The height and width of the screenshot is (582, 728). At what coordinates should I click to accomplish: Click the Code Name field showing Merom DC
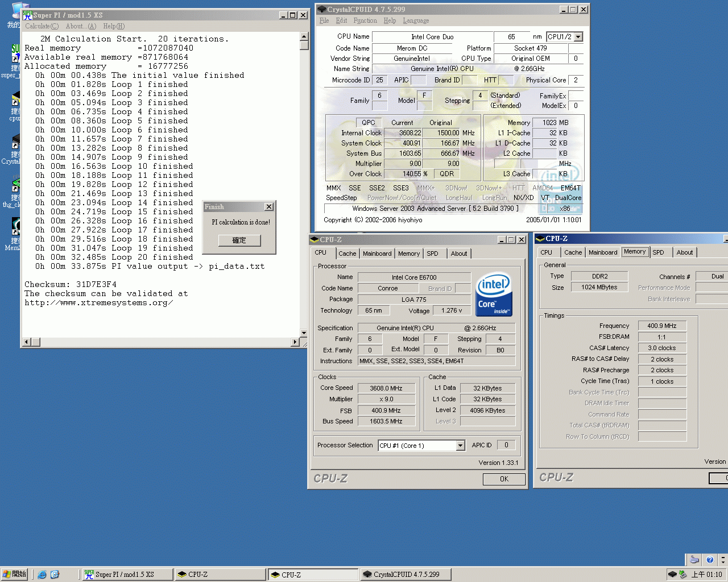(x=412, y=48)
